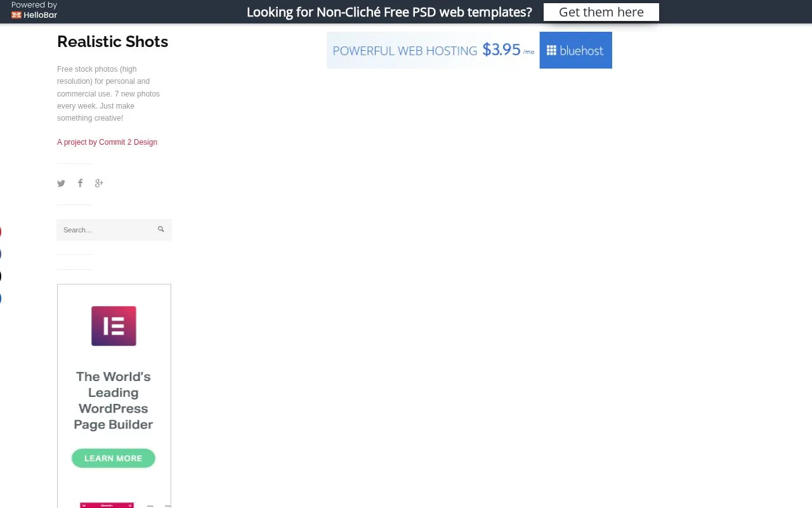This screenshot has height=508, width=812.
Task: Click the green LEARN MORE button
Action: coord(114,458)
